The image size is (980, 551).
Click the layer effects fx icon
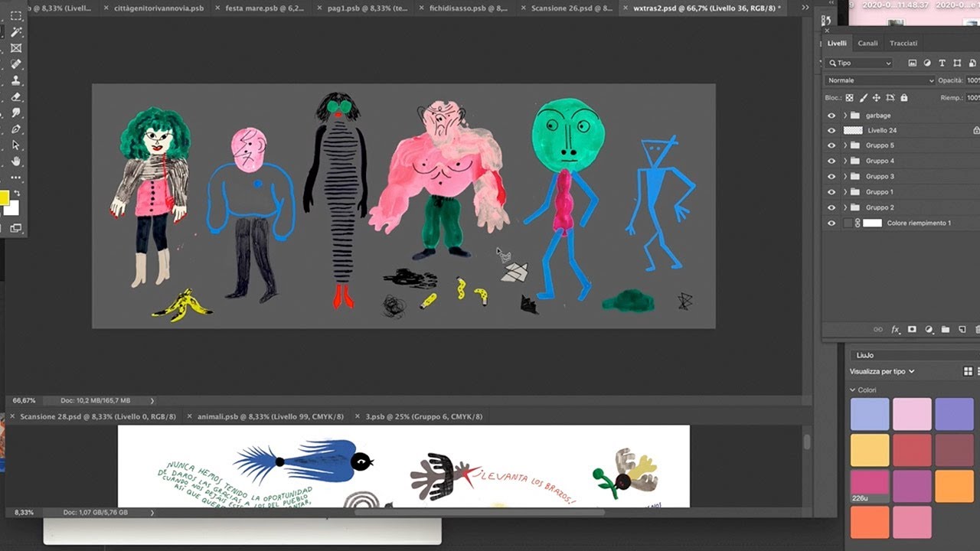(x=895, y=330)
